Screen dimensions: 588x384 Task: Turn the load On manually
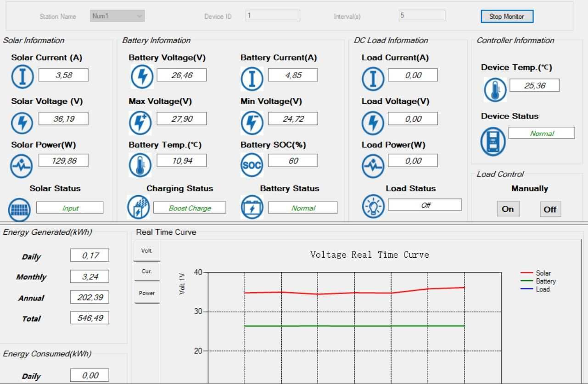508,209
